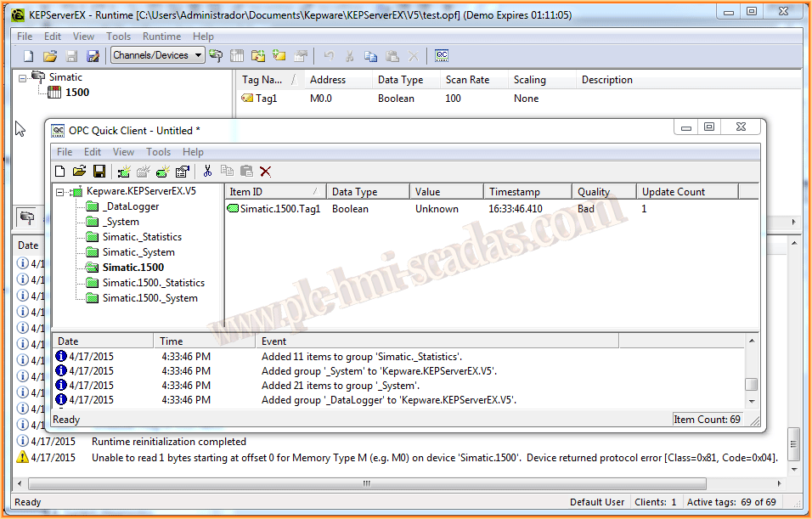Click the Scan Rate column header
The width and height of the screenshot is (812, 519).
coord(467,80)
